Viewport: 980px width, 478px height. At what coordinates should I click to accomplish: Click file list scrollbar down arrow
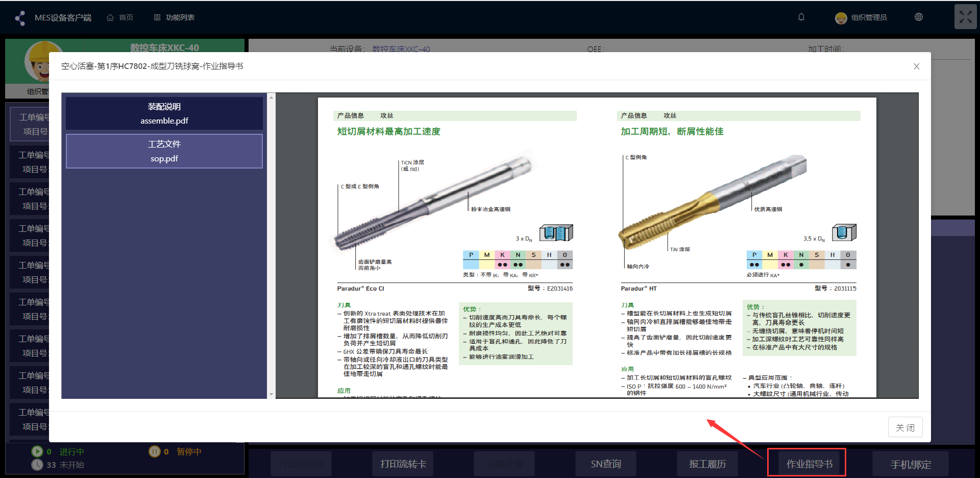pos(272,394)
